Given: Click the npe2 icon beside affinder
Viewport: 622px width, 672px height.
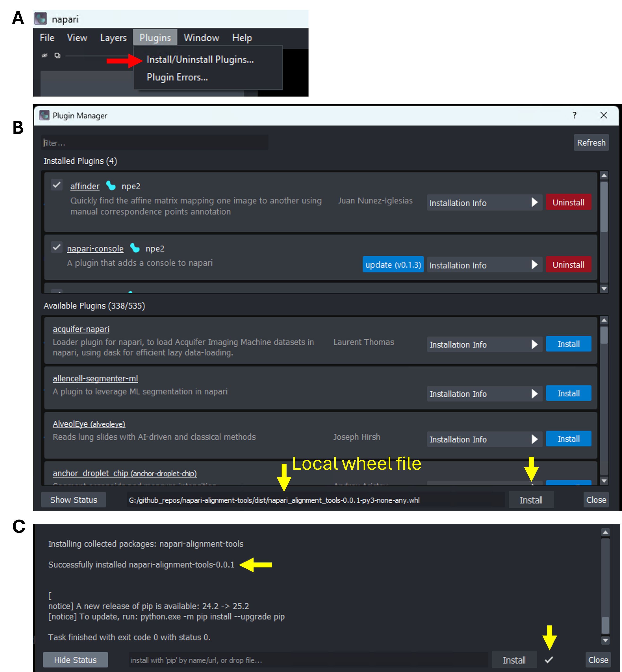Looking at the screenshot, I should point(111,186).
